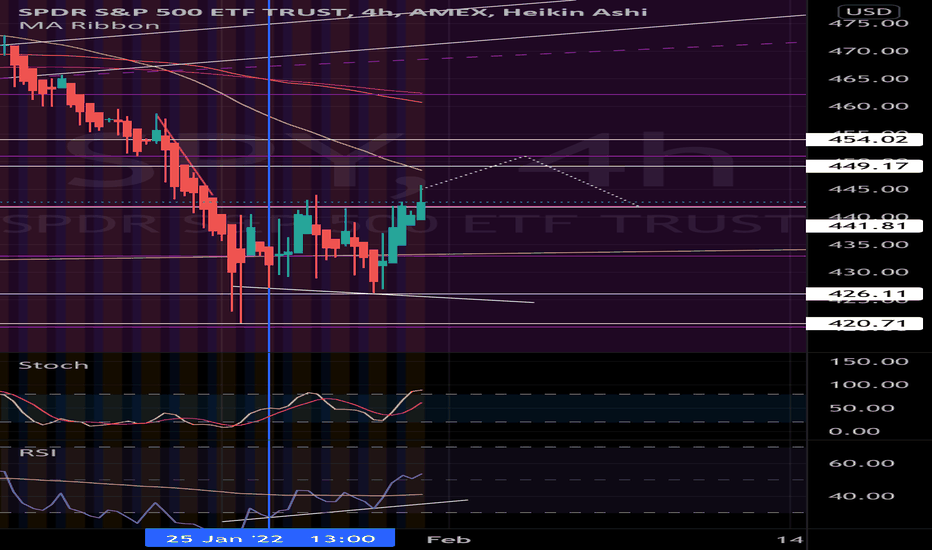Viewport: 932px width, 550px height.
Task: Click the 14 date label on time axis
Action: (x=790, y=540)
